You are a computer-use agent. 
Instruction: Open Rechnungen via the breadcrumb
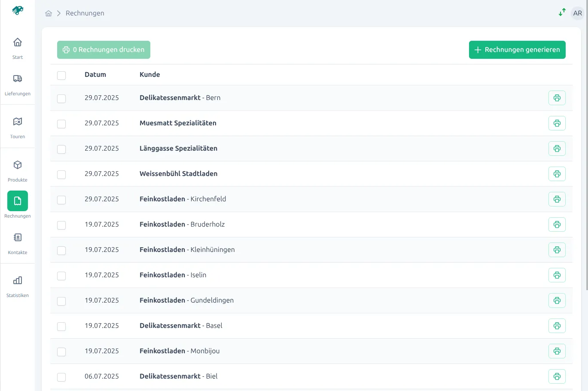pyautogui.click(x=85, y=13)
